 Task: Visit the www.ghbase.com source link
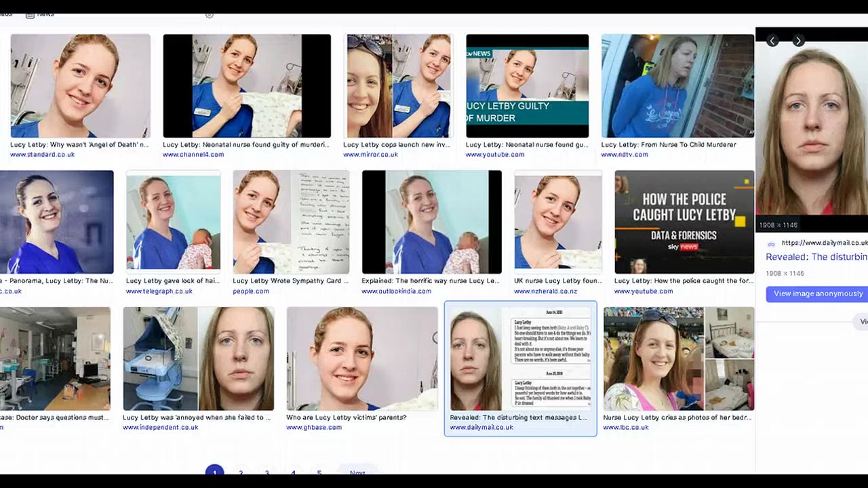pos(314,428)
